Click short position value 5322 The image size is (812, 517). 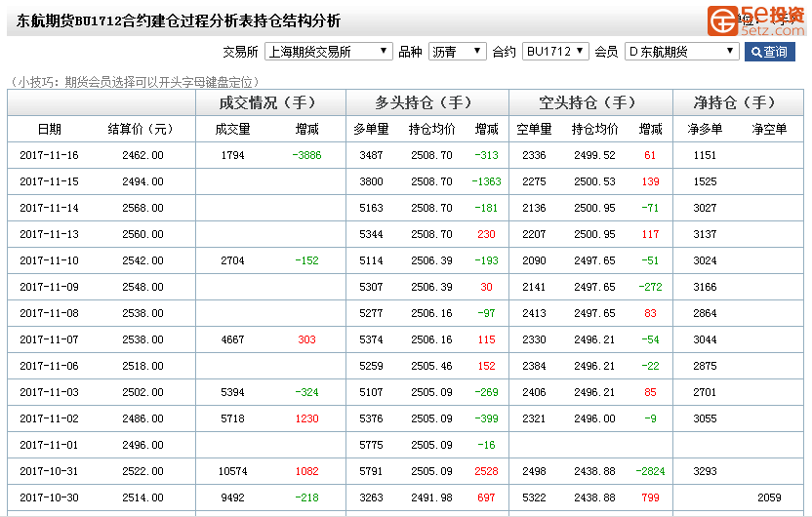pyautogui.click(x=534, y=498)
